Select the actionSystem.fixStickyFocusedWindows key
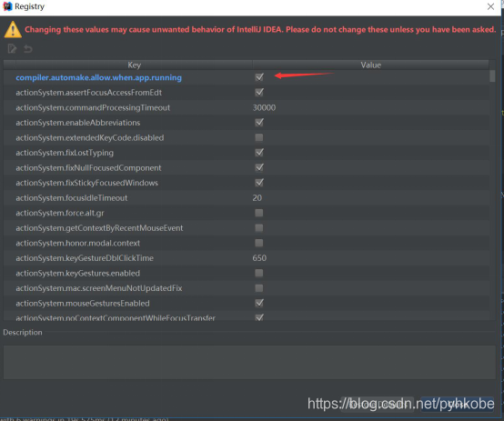504x421 pixels. point(87,183)
